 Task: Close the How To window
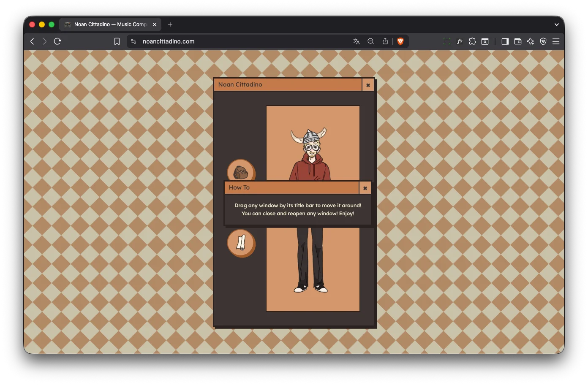point(365,188)
